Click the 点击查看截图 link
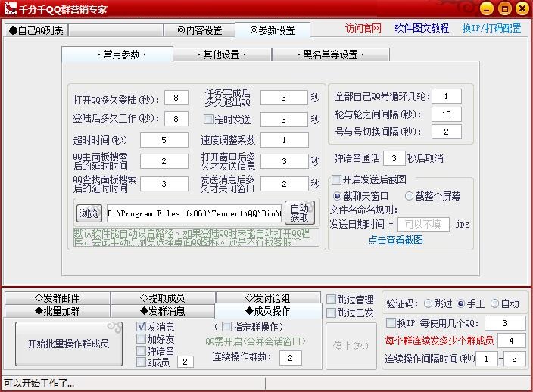This screenshot has width=533, height=392. 396,240
